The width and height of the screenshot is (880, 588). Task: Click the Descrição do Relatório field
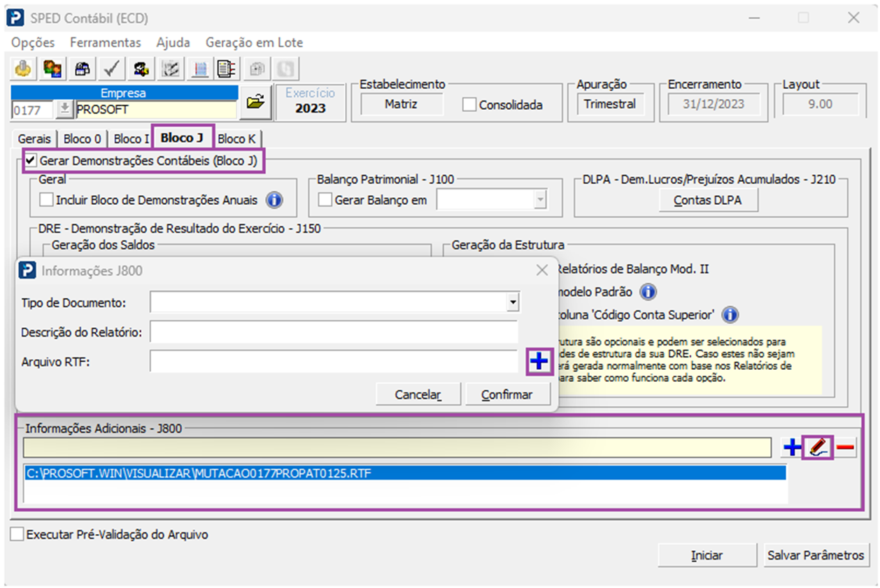click(x=334, y=332)
